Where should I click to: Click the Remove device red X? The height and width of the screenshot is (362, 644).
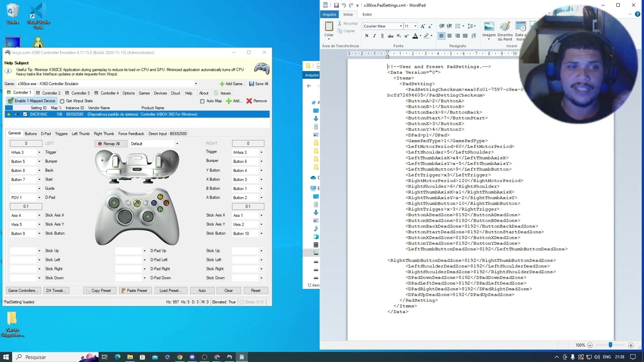[249, 101]
